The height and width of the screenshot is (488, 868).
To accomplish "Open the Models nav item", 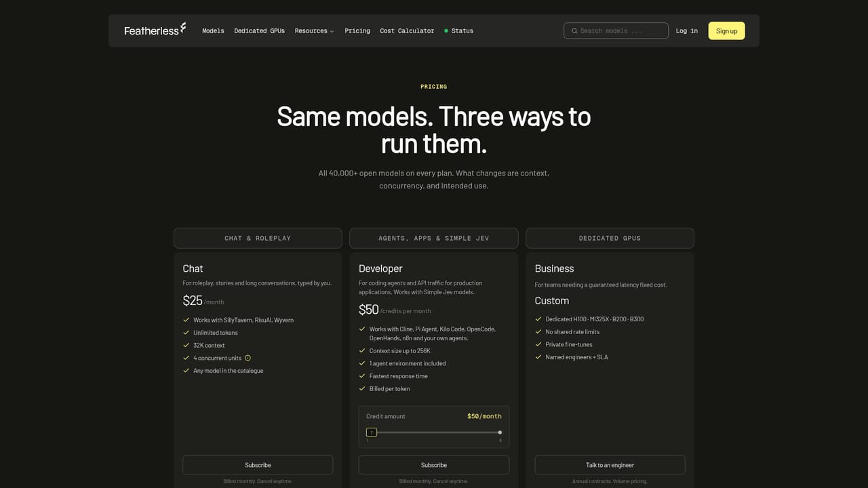I will pyautogui.click(x=213, y=30).
